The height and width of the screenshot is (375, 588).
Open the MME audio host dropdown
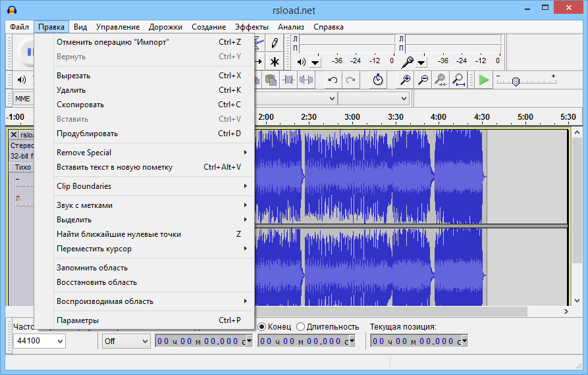coord(23,99)
